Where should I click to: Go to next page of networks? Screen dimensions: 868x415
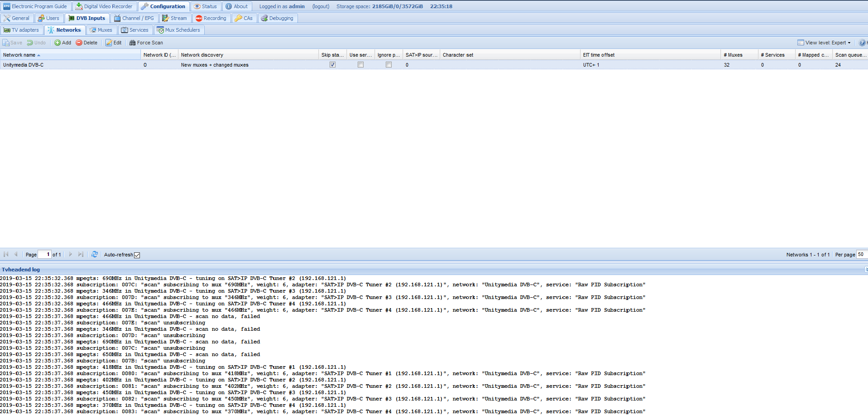pos(71,254)
